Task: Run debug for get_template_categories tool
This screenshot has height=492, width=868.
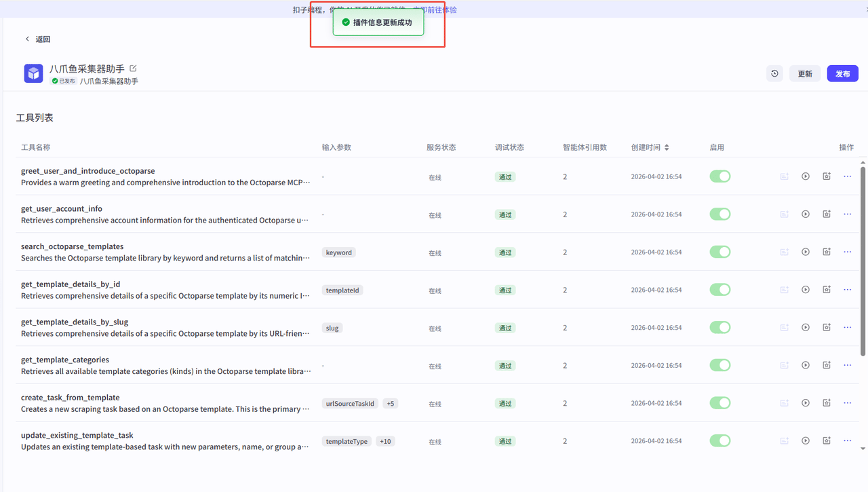Action: pos(806,365)
